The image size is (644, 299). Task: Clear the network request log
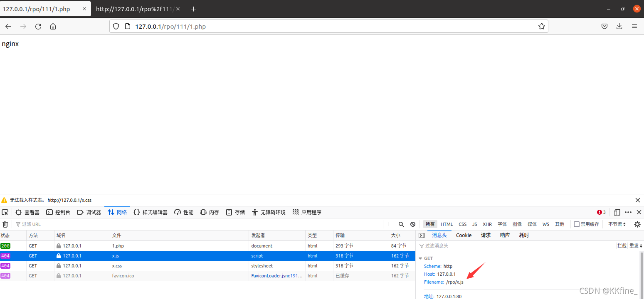click(x=5, y=224)
